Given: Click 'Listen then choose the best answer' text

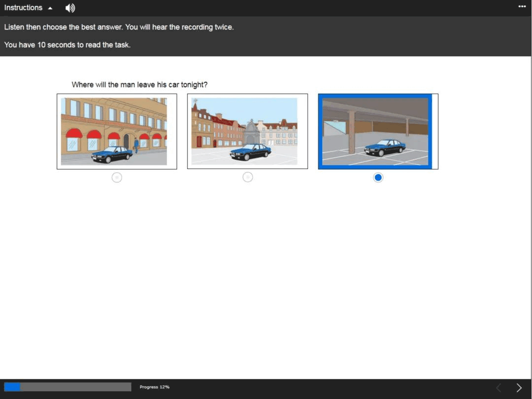Looking at the screenshot, I should pos(64,27).
